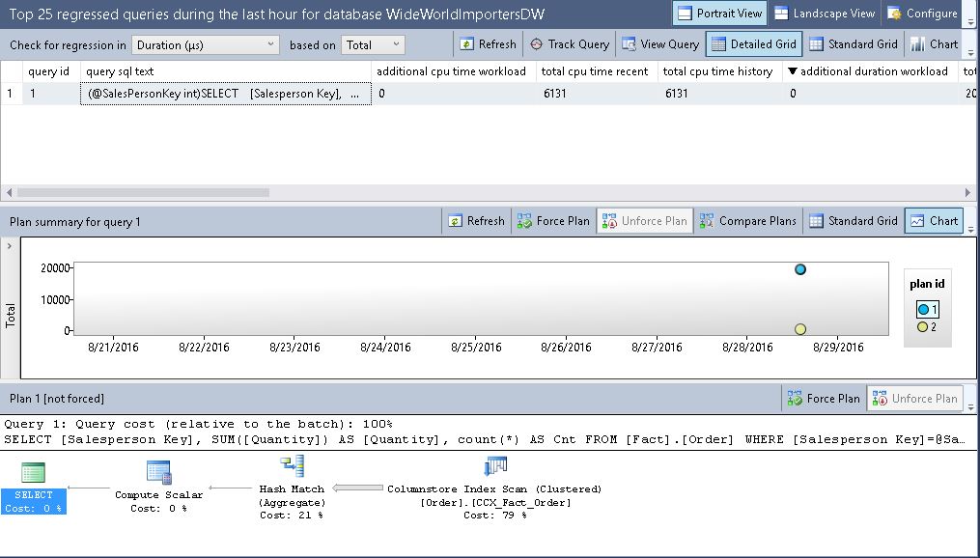Switch to Landscape View layout
Screen dimensions: 980x558
click(825, 14)
